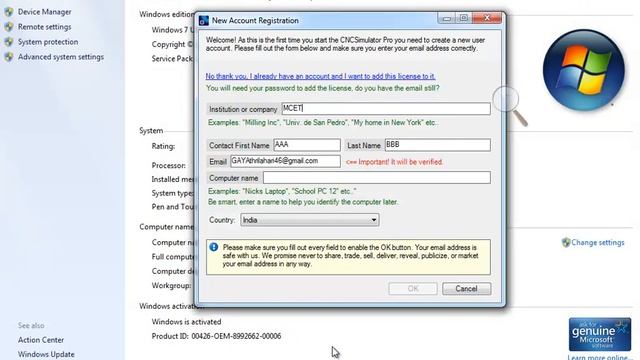Click the Email input field
The image size is (640, 360).
click(285, 161)
